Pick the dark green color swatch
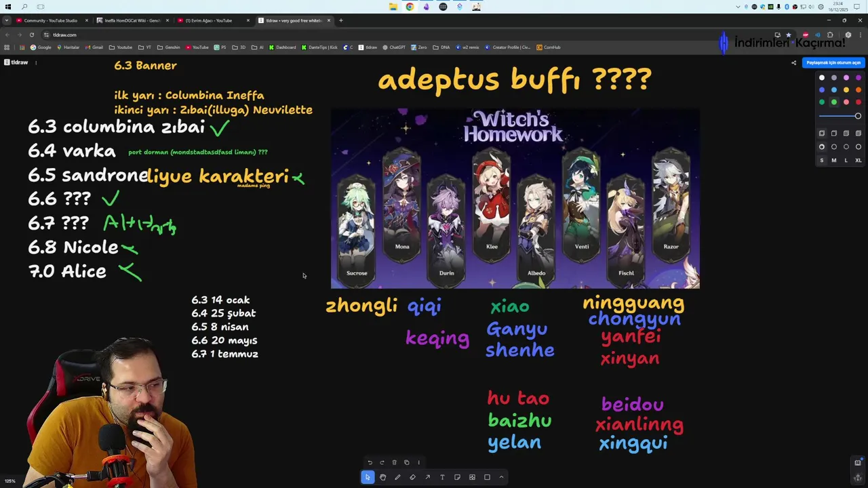The height and width of the screenshot is (488, 868). (822, 102)
